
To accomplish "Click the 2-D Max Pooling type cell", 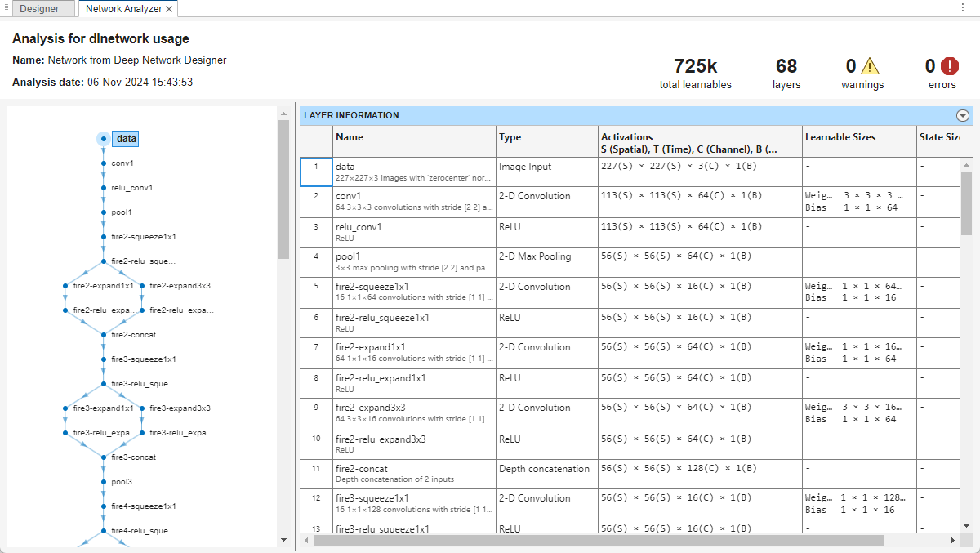I will click(547, 262).
